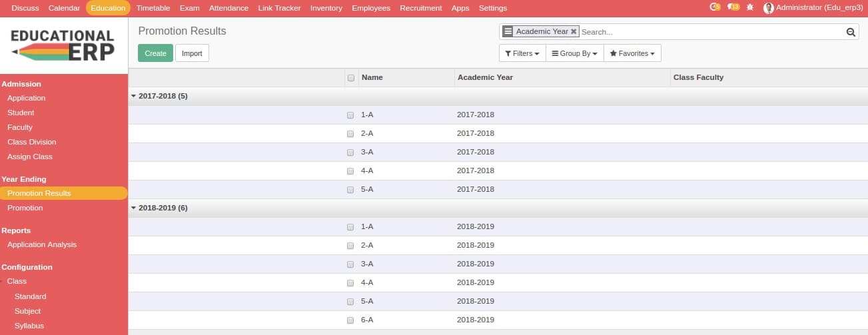Tick the select-all checkbox in header
This screenshot has width=868, height=335.
(x=351, y=78)
